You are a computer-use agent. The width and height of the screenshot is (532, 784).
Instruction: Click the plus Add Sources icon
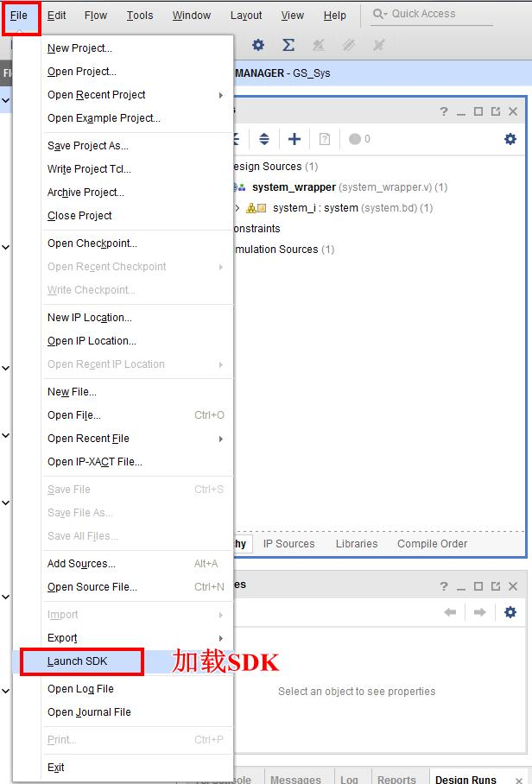click(294, 138)
